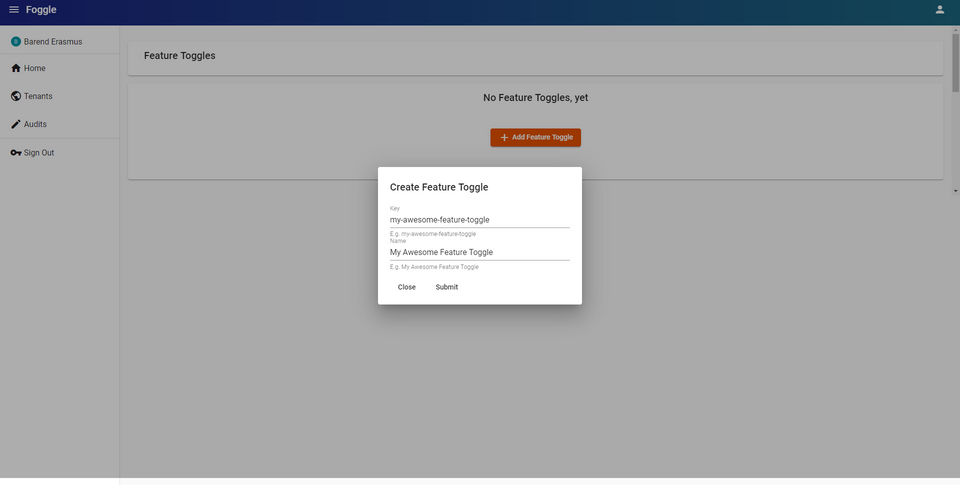Submit the new feature toggle
Screen dimensions: 960x491
pos(447,287)
